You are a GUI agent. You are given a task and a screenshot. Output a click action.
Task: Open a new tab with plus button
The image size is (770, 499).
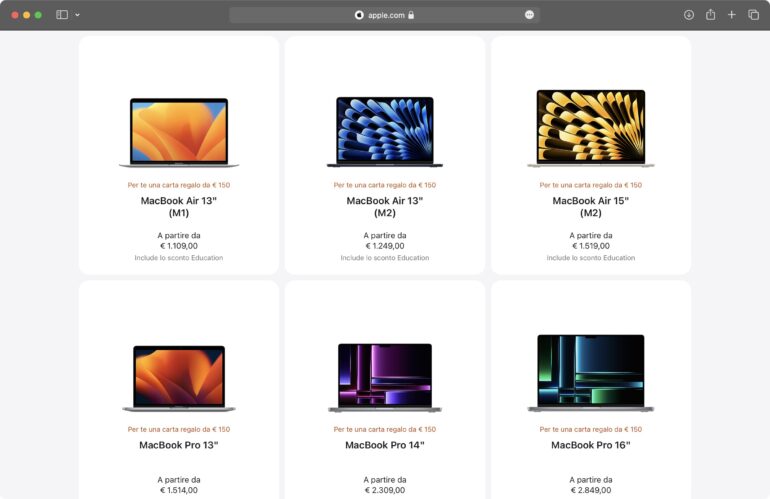point(732,15)
